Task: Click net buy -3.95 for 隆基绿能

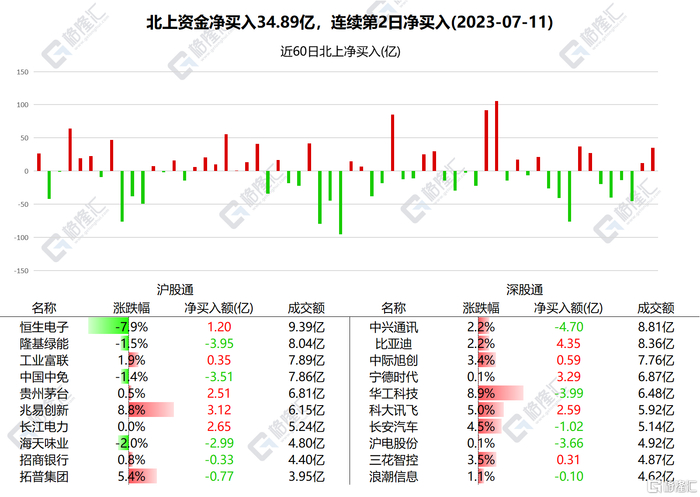Action: pyautogui.click(x=219, y=344)
